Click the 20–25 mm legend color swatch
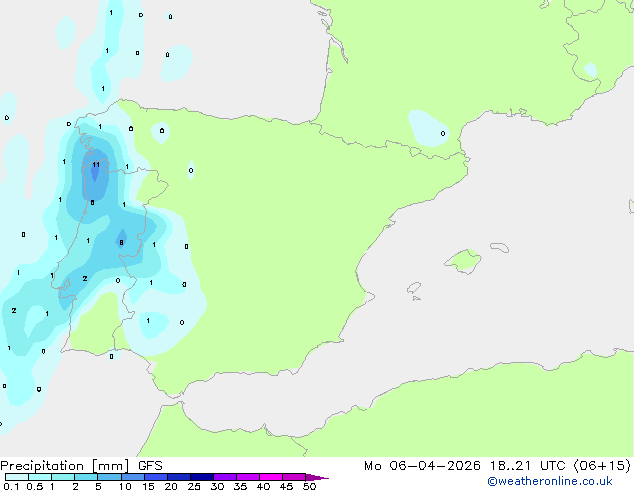634x490 pixels. click(x=179, y=477)
